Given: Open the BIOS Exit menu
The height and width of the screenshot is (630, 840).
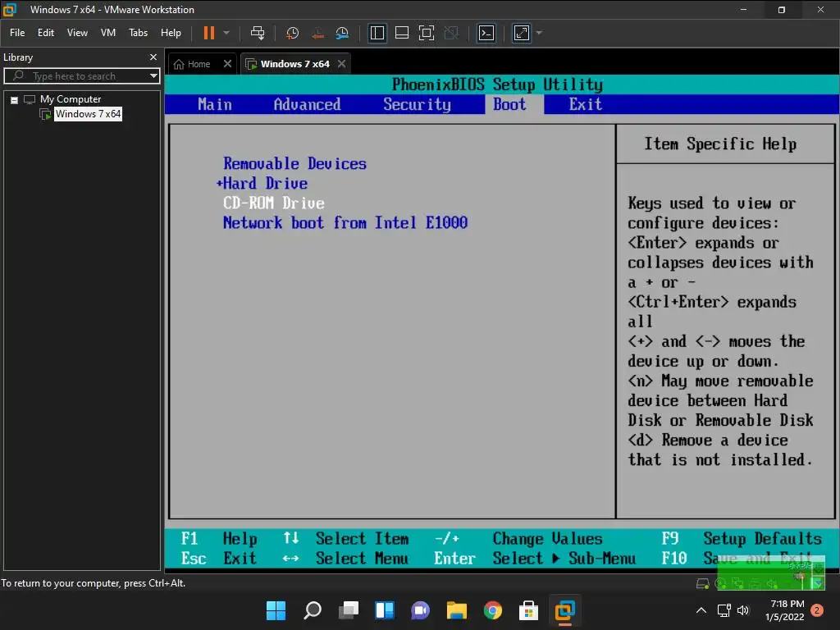Looking at the screenshot, I should [586, 104].
